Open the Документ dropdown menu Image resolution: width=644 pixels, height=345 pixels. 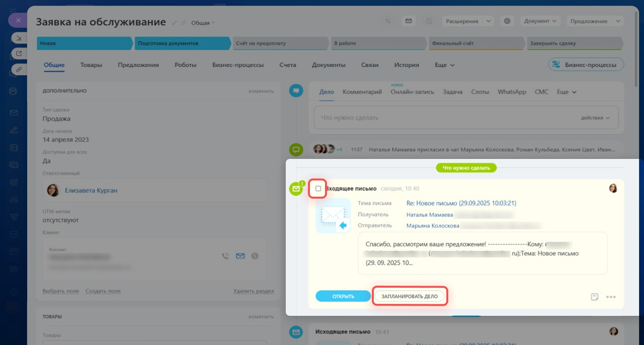(540, 21)
